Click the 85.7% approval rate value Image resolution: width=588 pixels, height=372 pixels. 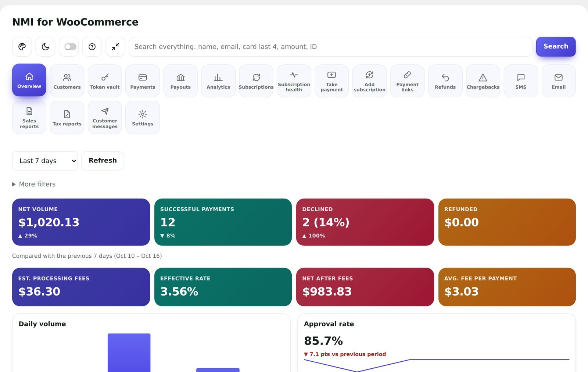coord(323,341)
